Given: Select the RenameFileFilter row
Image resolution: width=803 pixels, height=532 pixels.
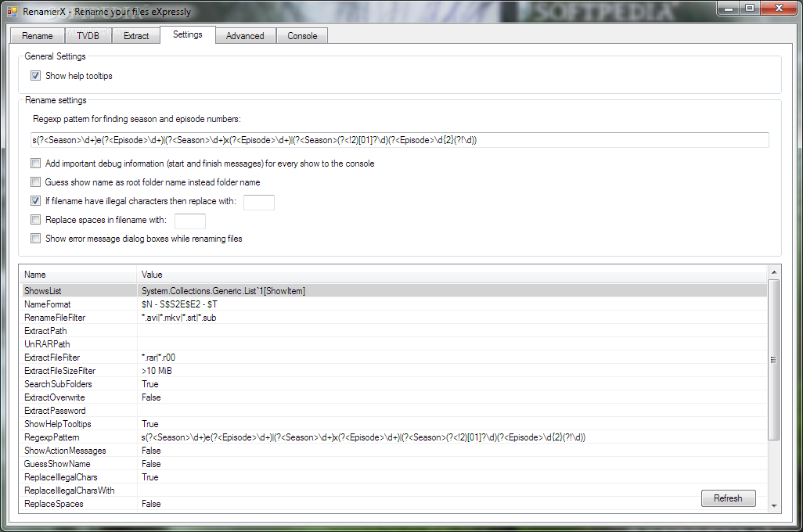Looking at the screenshot, I should [x=394, y=318].
